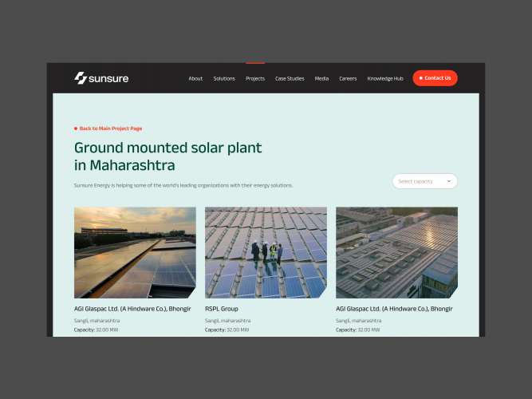Open the aerial rooftop solar photo

[x=396, y=253]
